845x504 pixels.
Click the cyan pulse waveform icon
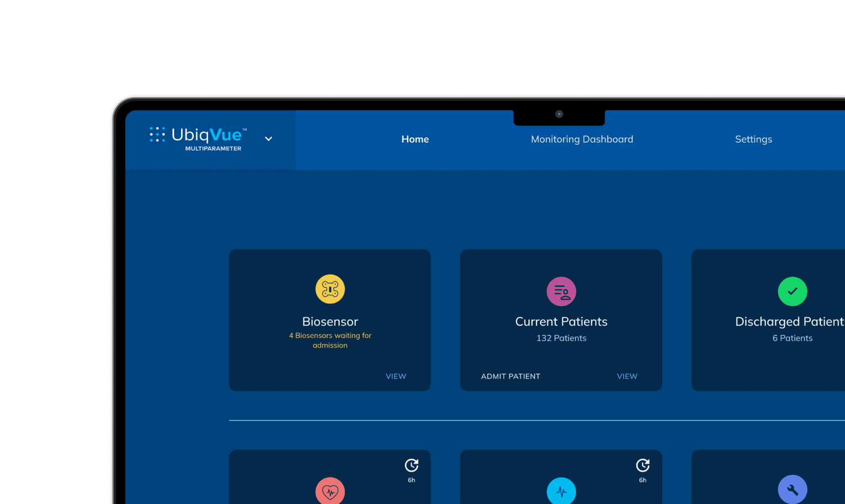[x=561, y=491]
